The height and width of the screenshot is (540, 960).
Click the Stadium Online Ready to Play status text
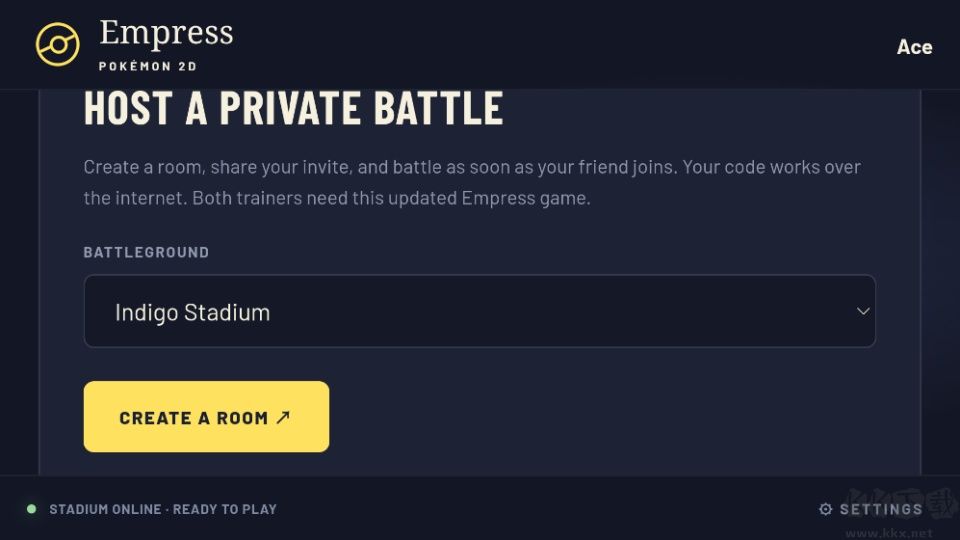163,509
